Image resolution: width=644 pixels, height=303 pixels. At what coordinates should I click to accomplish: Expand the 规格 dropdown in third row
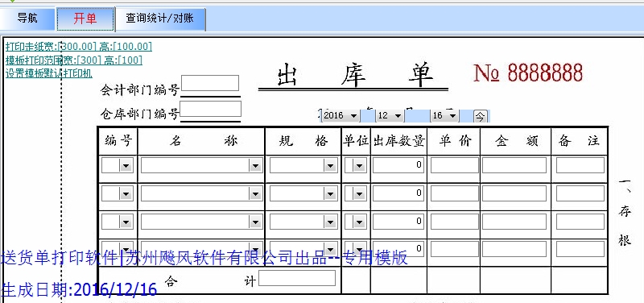tap(330, 222)
